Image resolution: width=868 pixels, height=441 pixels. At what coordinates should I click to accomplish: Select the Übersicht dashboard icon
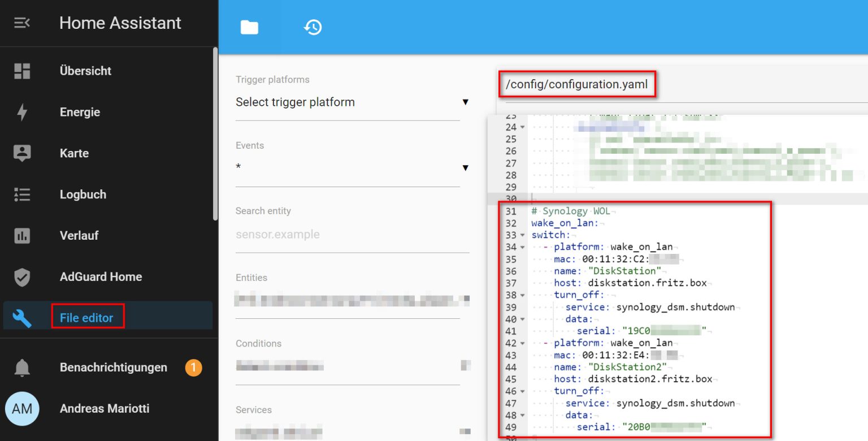(23, 70)
